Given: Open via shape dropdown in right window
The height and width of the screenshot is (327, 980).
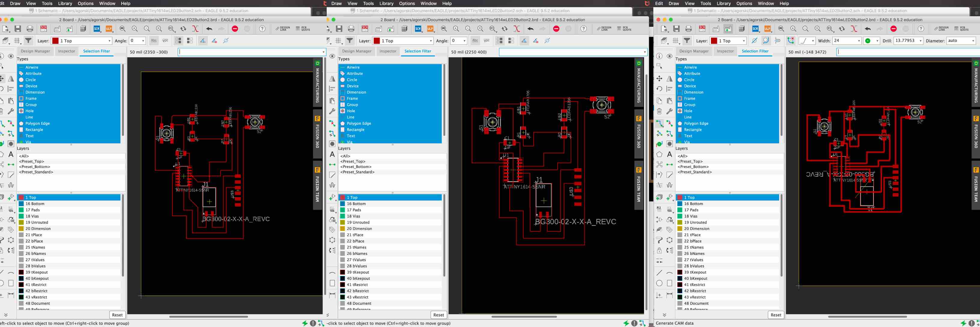Looking at the screenshot, I should [x=872, y=41].
